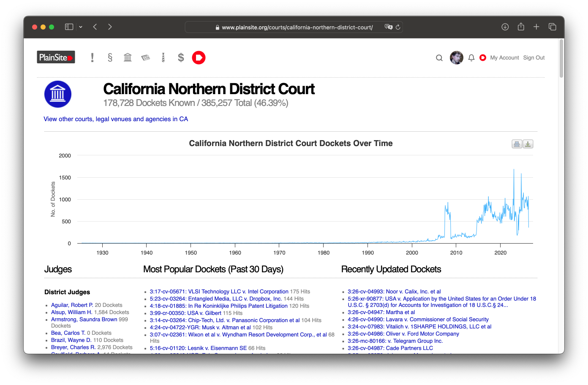Open Vitalich v. 1SHARPE HOLDINGS docket
The width and height of the screenshot is (588, 385).
[419, 327]
